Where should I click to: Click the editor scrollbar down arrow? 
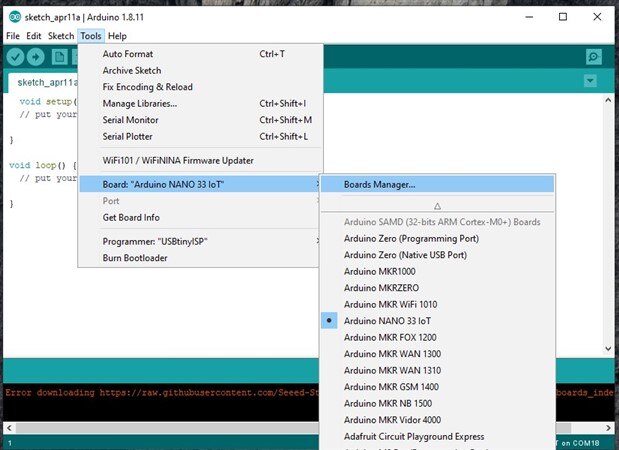click(608, 349)
